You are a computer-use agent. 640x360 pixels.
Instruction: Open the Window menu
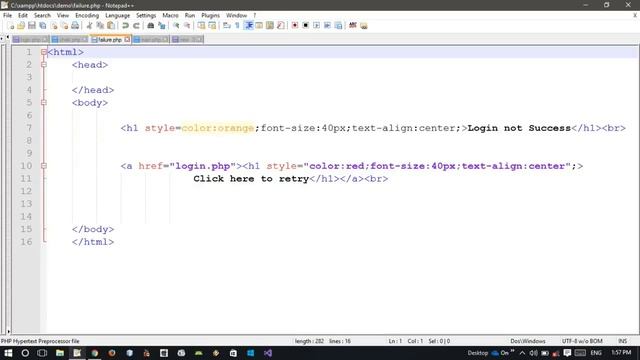(236, 16)
